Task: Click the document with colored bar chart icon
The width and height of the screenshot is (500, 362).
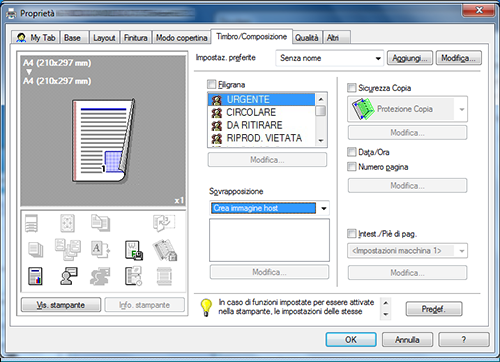Action: pos(35,276)
